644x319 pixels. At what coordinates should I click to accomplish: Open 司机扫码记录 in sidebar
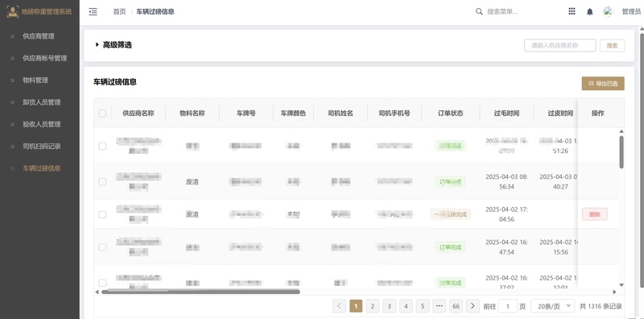click(42, 147)
